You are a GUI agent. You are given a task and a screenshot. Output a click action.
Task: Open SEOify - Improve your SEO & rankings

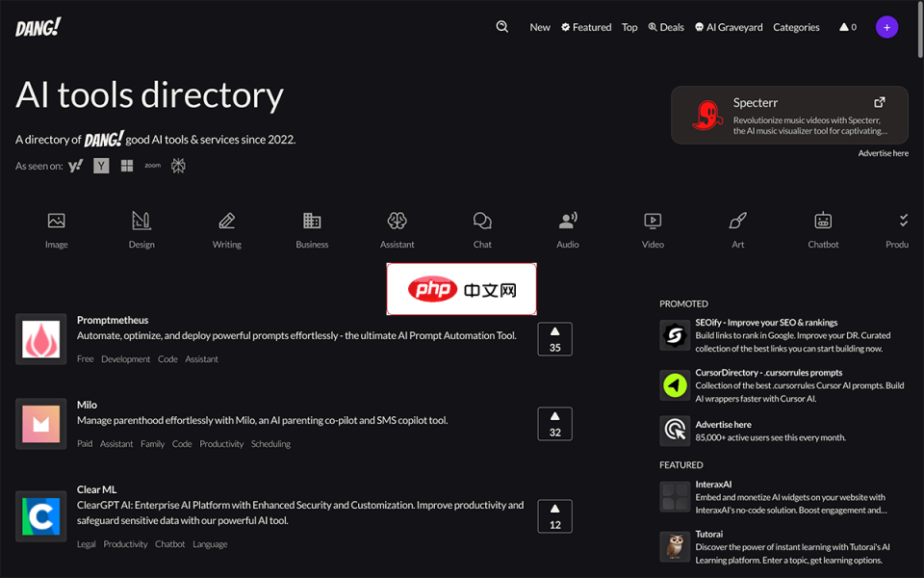pos(766,322)
